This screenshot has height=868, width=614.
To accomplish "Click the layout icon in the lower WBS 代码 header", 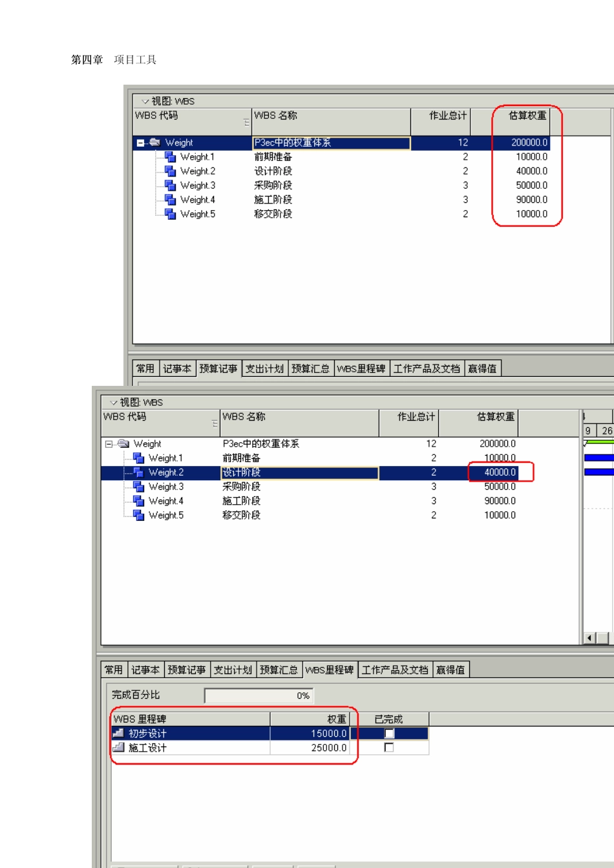I will [x=215, y=423].
